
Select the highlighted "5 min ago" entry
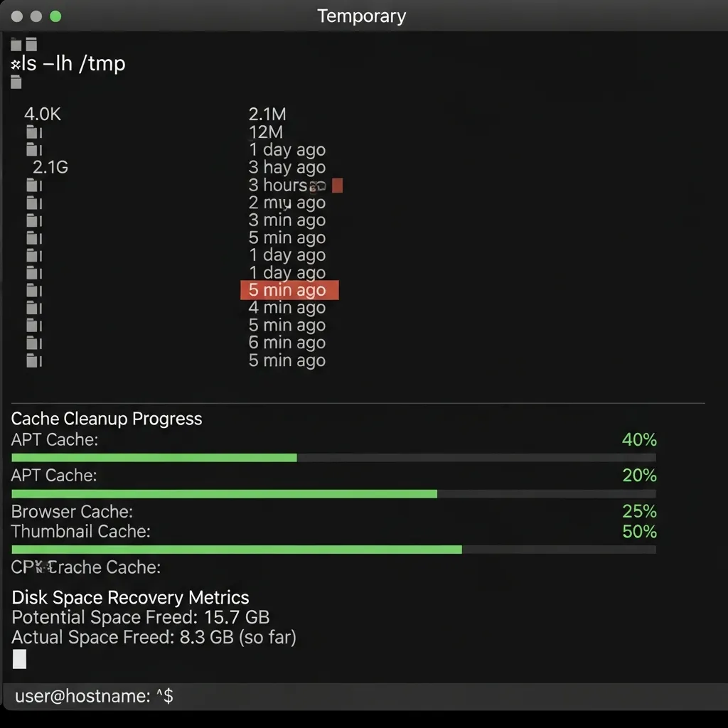[x=289, y=290]
